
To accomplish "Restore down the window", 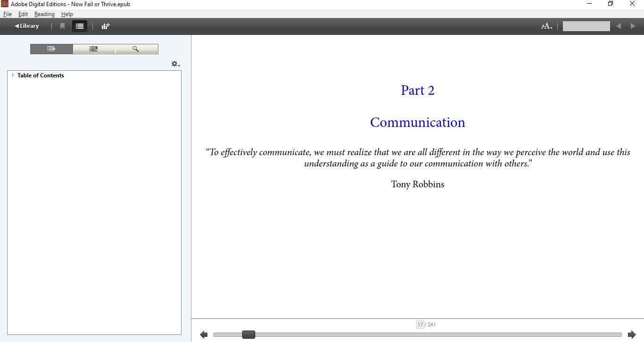I will point(611,4).
